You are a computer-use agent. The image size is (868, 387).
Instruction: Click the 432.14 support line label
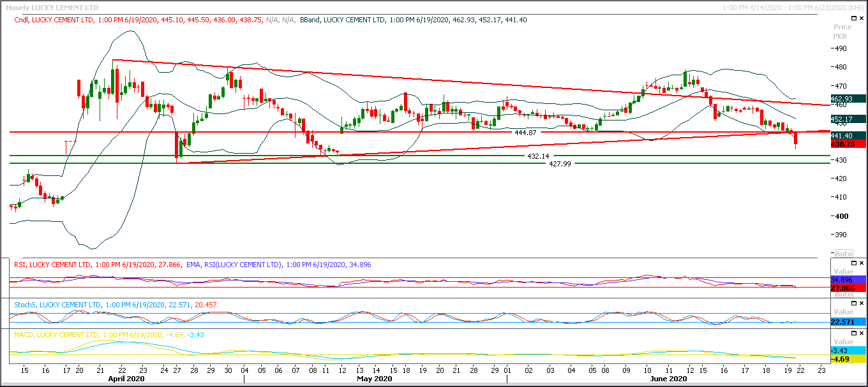[x=538, y=156]
